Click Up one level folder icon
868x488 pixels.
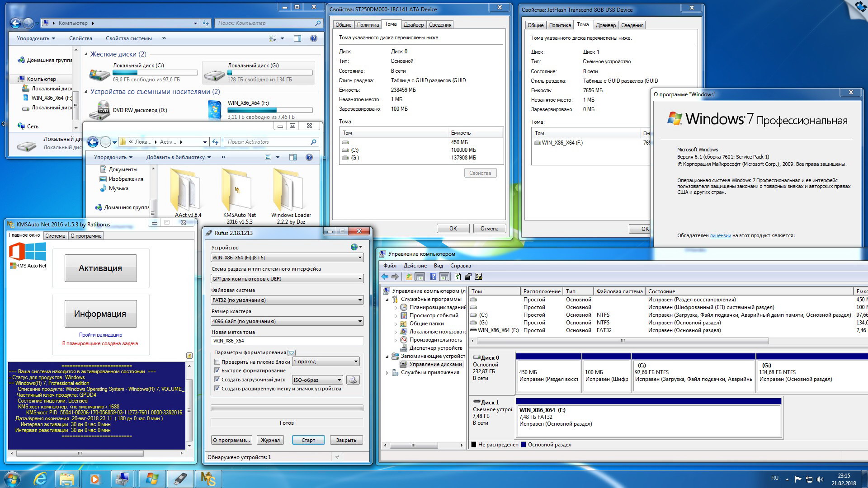[409, 277]
